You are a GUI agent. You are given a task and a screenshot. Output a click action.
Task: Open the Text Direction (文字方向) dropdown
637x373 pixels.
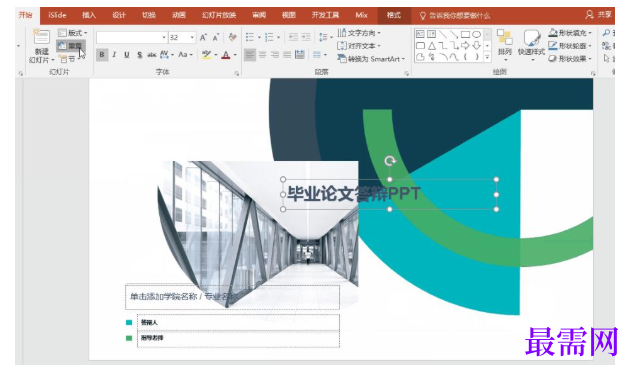click(359, 33)
